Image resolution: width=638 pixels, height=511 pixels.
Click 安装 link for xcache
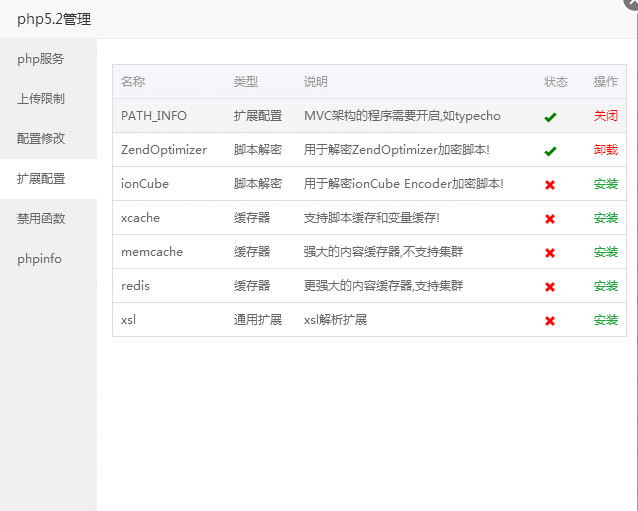605,218
